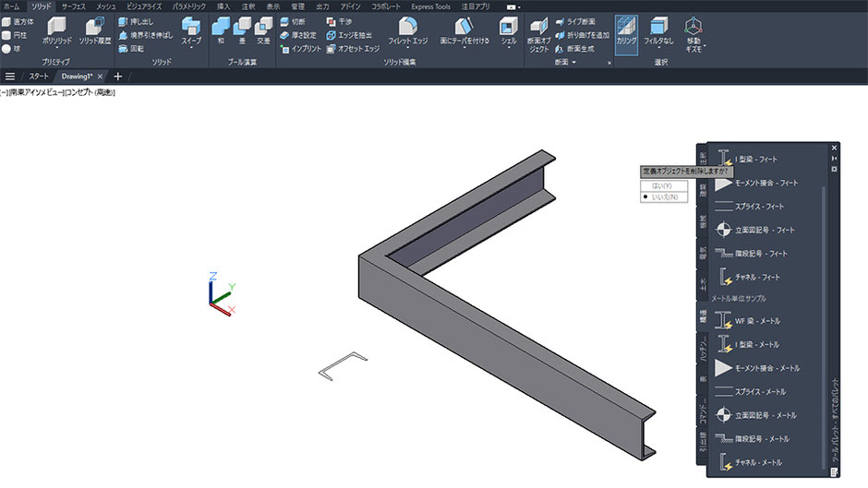
Task: Open the 断面 panel dialog launcher arrow
Action: 609,63
